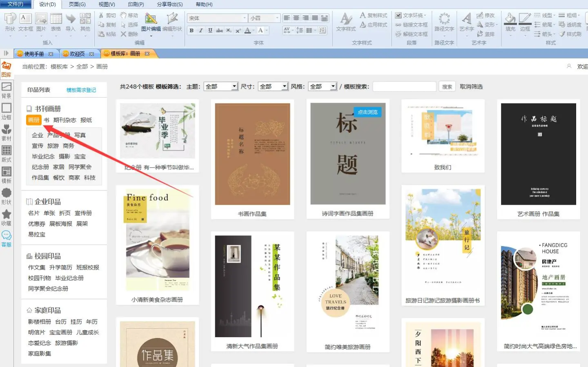Open the 页面(G) menu
Image resolution: width=588 pixels, height=367 pixels.
[77, 4]
